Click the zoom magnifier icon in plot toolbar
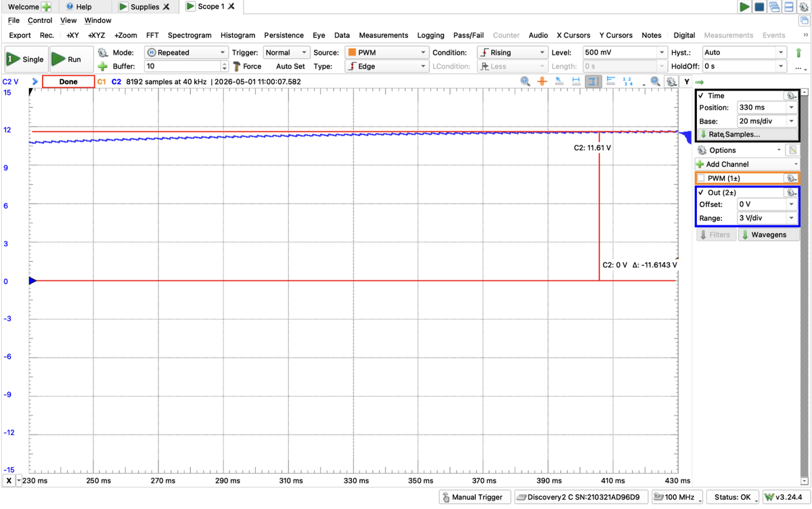The image size is (812, 509). (525, 81)
